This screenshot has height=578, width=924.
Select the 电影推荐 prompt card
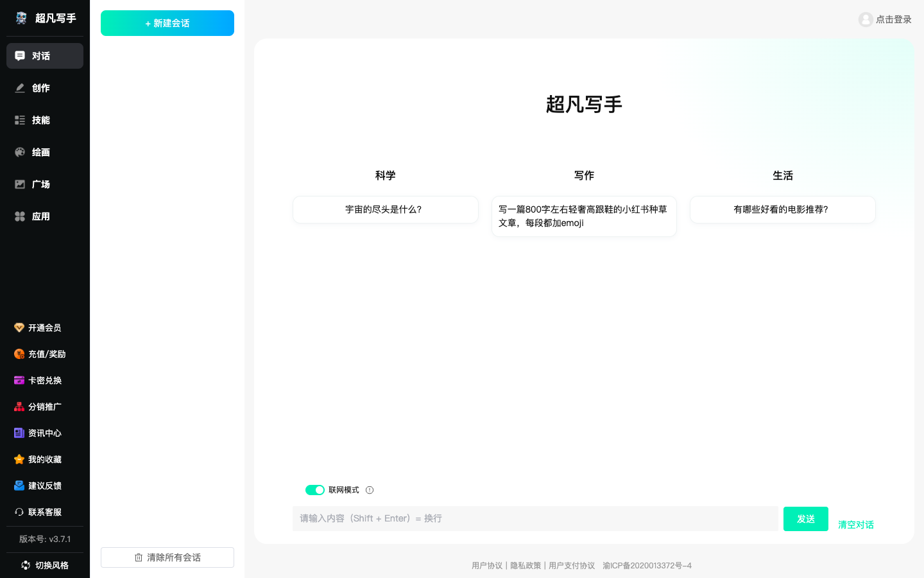(x=782, y=209)
